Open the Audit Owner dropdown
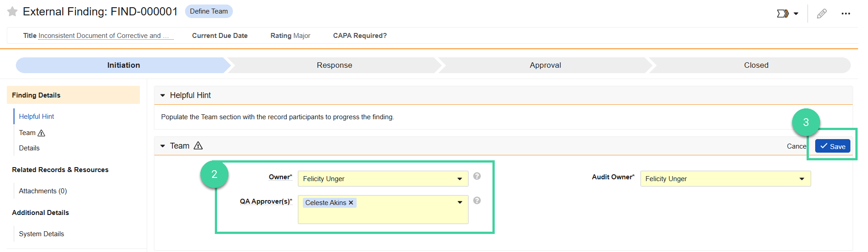The height and width of the screenshot is (252, 868). pos(725,179)
